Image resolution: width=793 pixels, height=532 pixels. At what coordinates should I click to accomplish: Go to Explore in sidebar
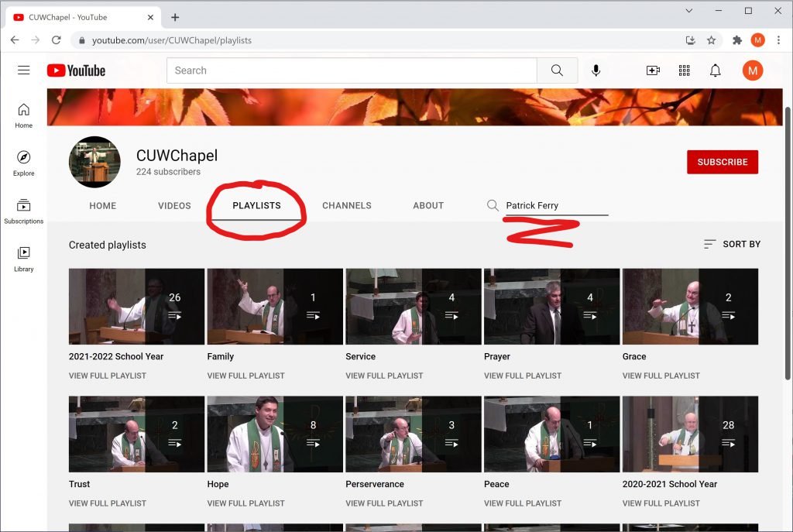[24, 163]
